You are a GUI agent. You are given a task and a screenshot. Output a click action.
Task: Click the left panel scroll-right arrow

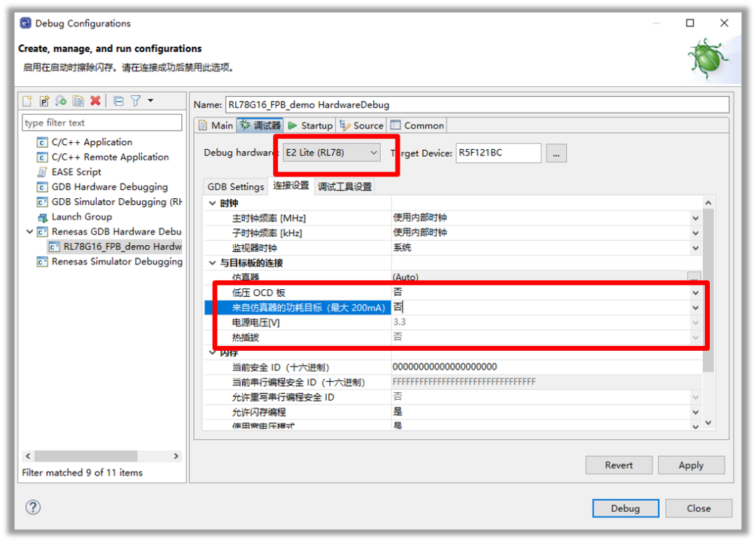click(176, 456)
